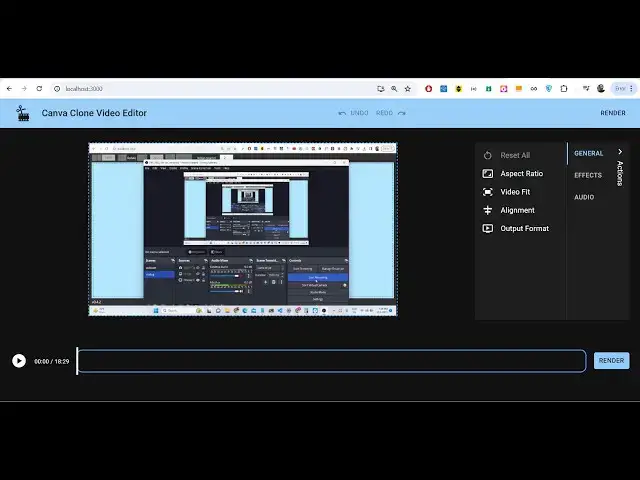Click the zoom magnifier icon in address bar
The height and width of the screenshot is (480, 640).
(x=394, y=89)
